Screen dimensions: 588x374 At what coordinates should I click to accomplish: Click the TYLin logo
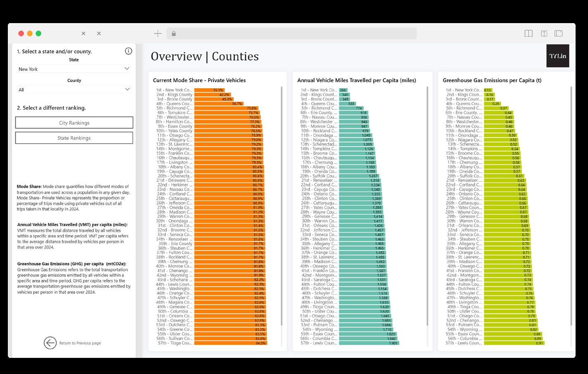point(557,56)
